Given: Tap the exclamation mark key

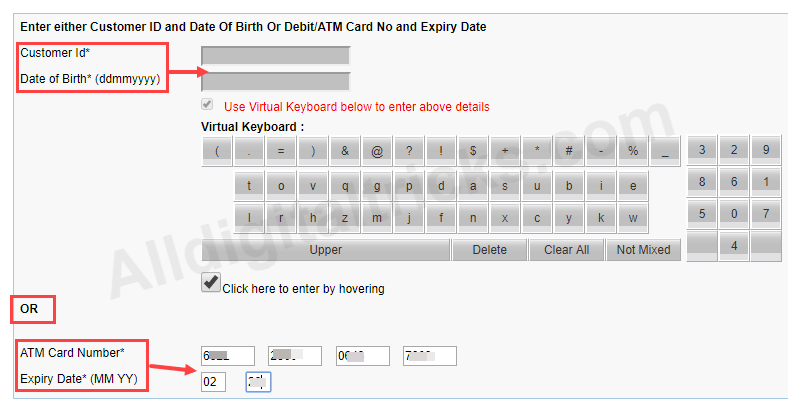Looking at the screenshot, I should point(441,150).
